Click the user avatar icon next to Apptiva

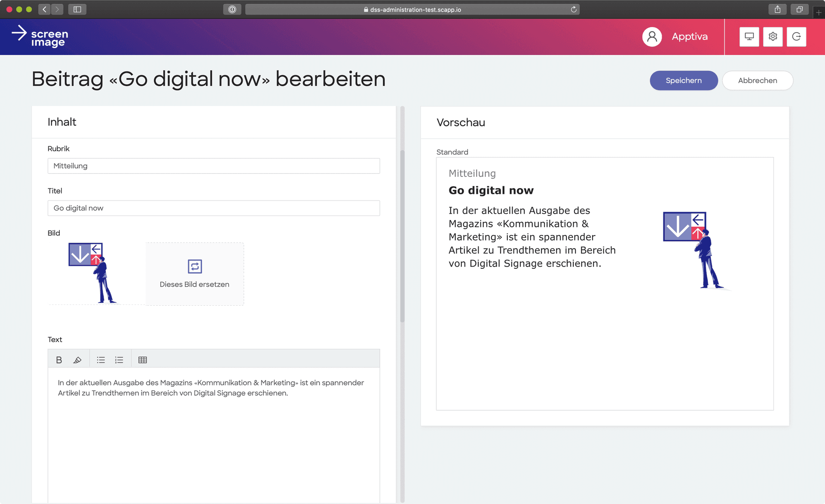tap(652, 36)
